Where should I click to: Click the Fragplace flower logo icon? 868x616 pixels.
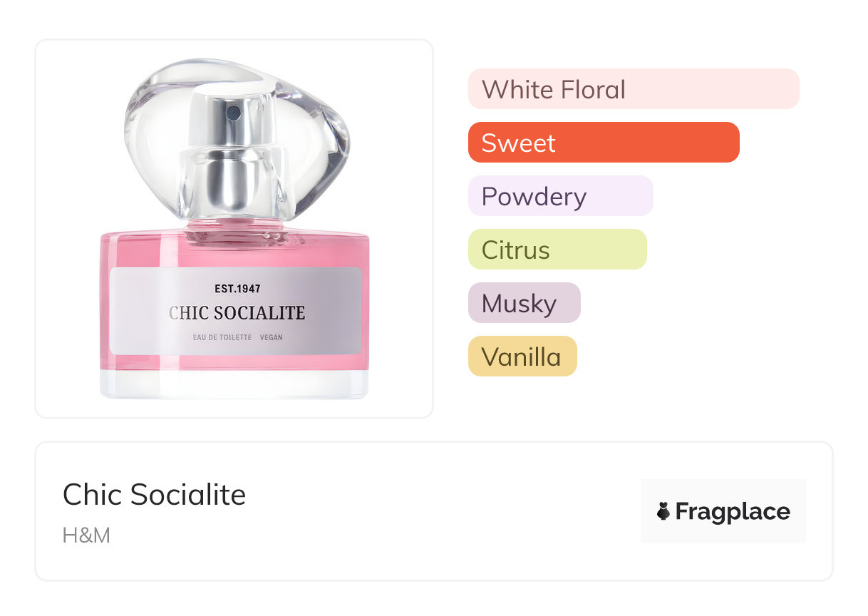[663, 511]
